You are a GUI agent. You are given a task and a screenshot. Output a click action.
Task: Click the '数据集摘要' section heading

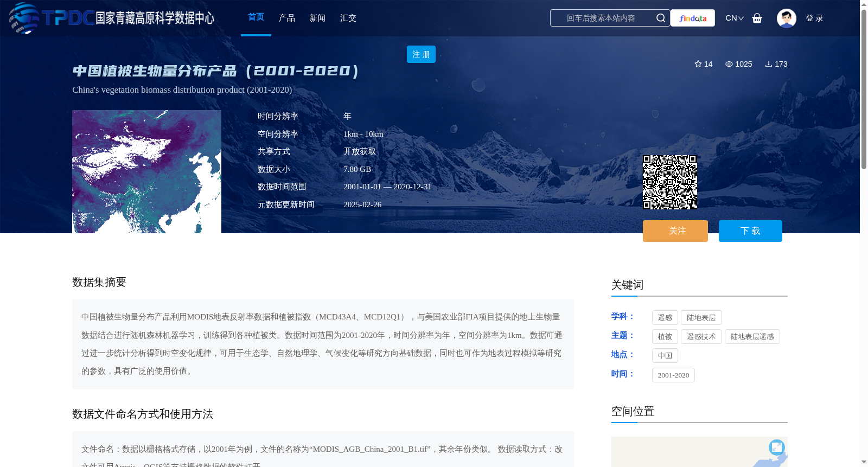click(99, 282)
